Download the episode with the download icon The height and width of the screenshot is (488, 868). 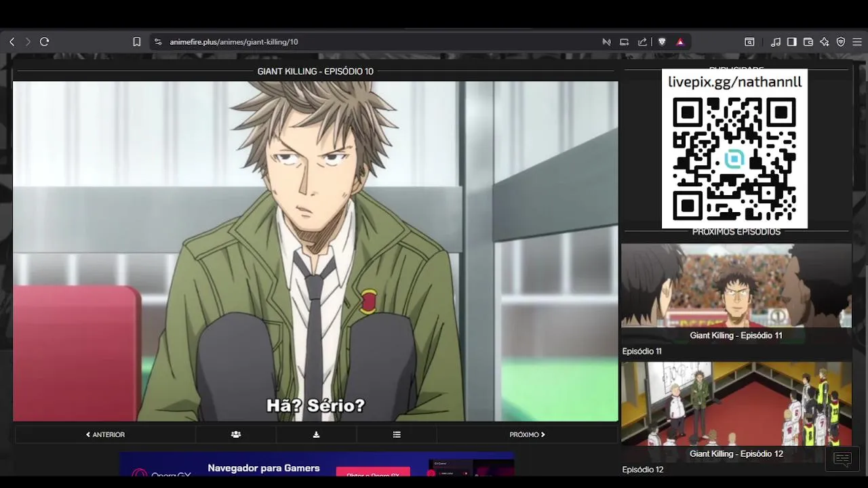(316, 434)
